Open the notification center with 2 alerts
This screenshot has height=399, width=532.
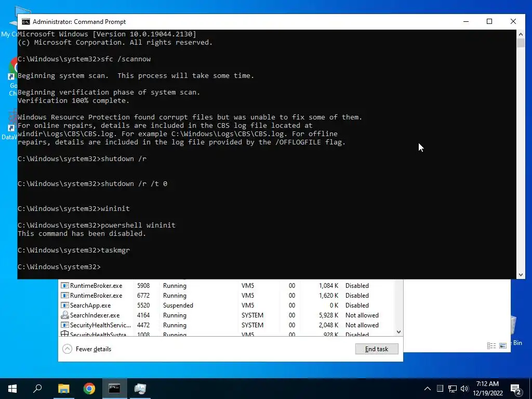(x=516, y=389)
